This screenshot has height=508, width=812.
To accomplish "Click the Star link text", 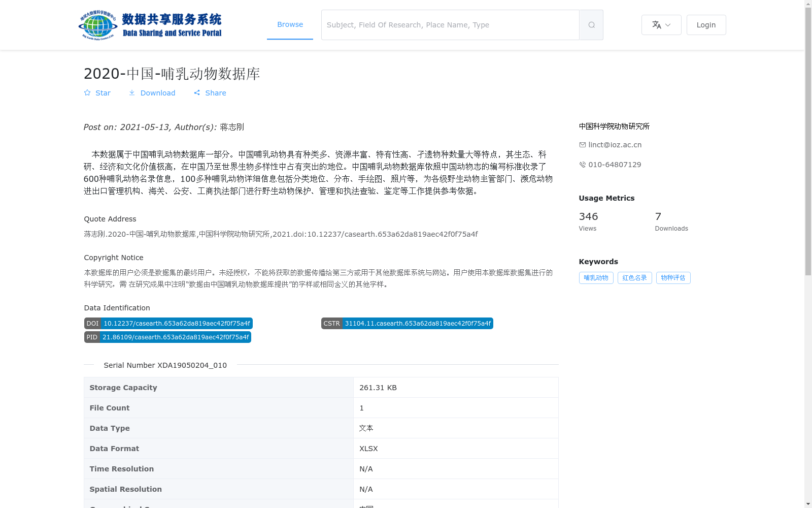I will [103, 93].
